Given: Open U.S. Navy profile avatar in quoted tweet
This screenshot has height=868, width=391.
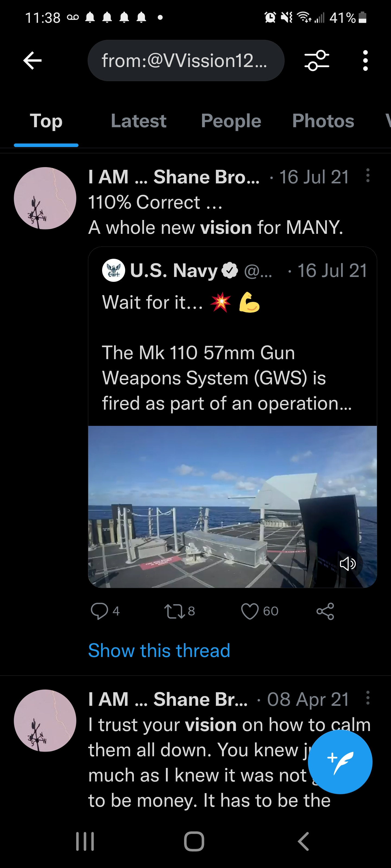Looking at the screenshot, I should pos(113,270).
